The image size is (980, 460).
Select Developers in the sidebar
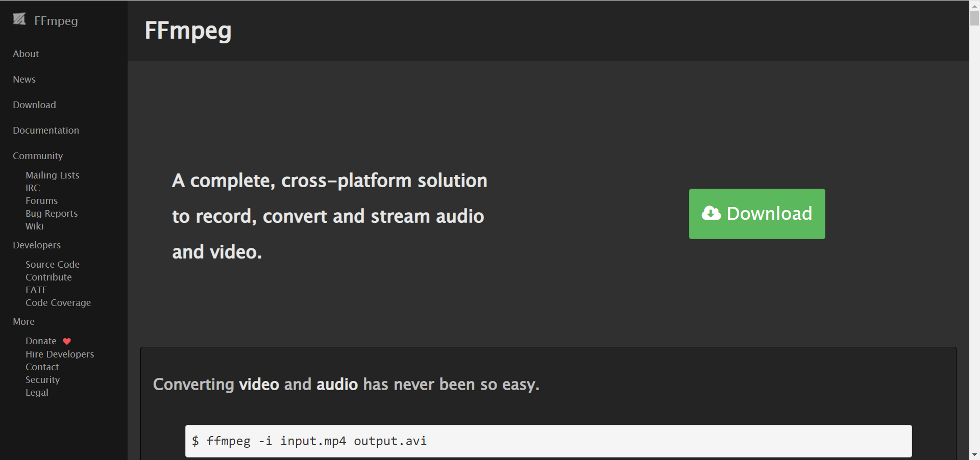pos(37,245)
